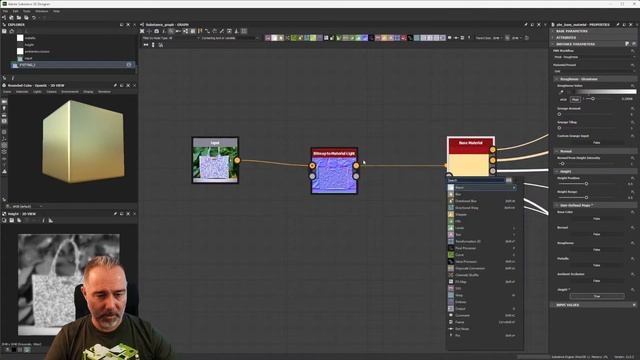
Task: Open the PBR Workflow dropdown
Action: [594, 57]
